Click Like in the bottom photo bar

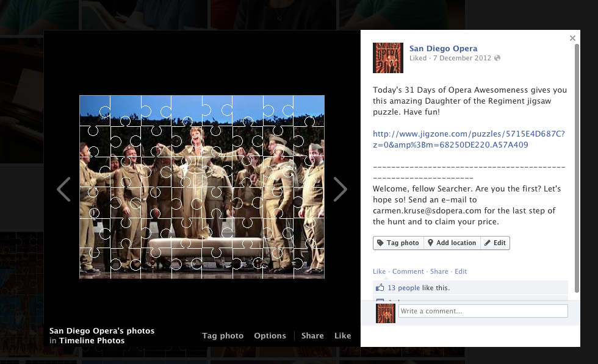tap(342, 336)
